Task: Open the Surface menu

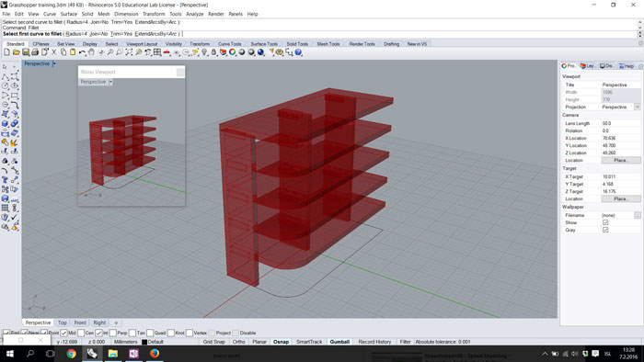Action: (69, 14)
